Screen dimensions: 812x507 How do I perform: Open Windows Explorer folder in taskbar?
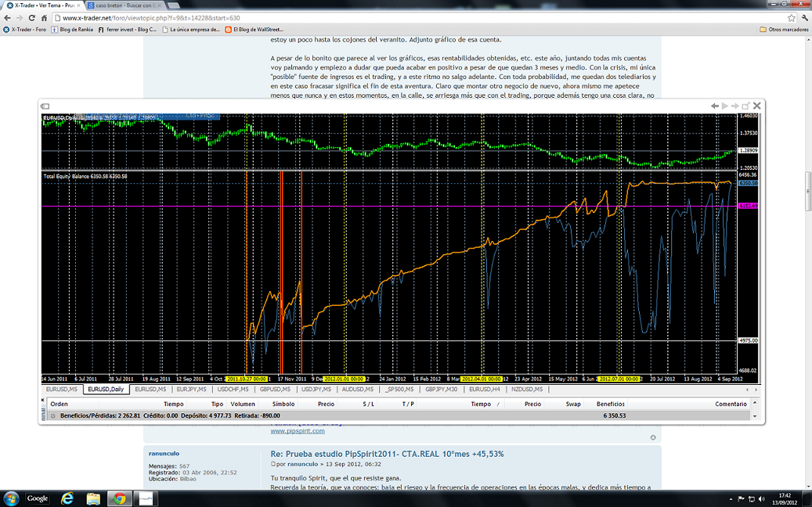coord(93,498)
